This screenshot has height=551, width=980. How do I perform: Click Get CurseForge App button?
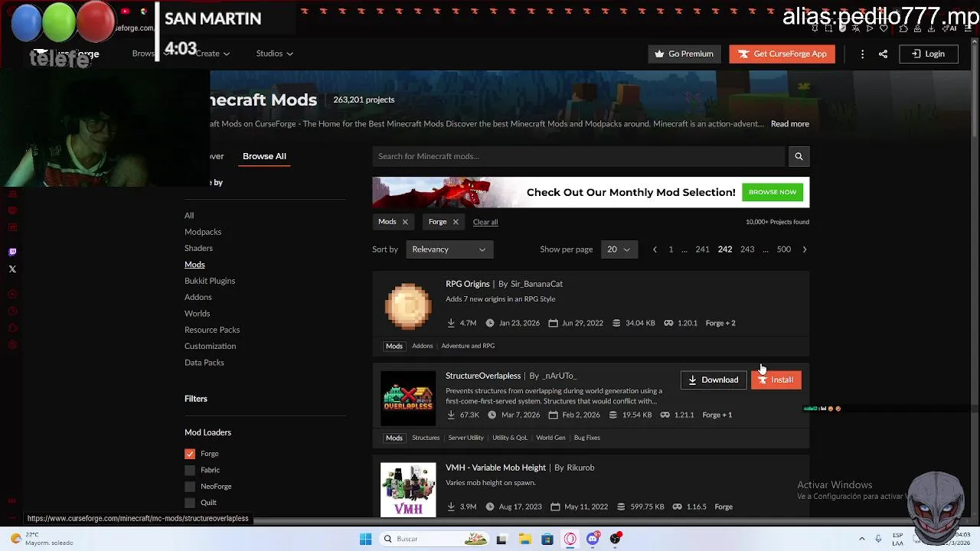[x=782, y=54]
